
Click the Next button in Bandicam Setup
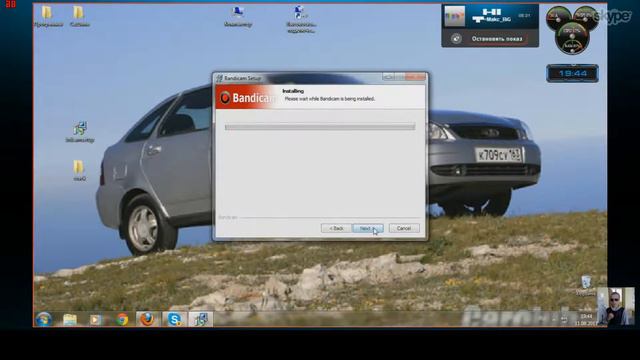367,229
